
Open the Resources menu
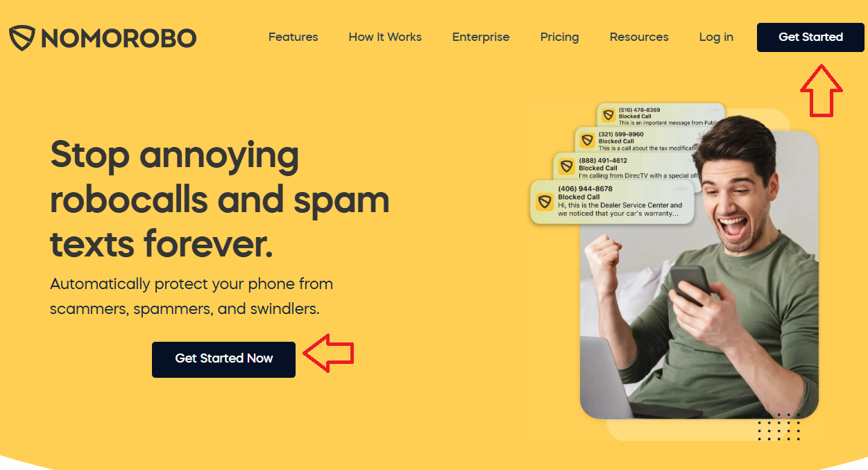click(x=639, y=37)
